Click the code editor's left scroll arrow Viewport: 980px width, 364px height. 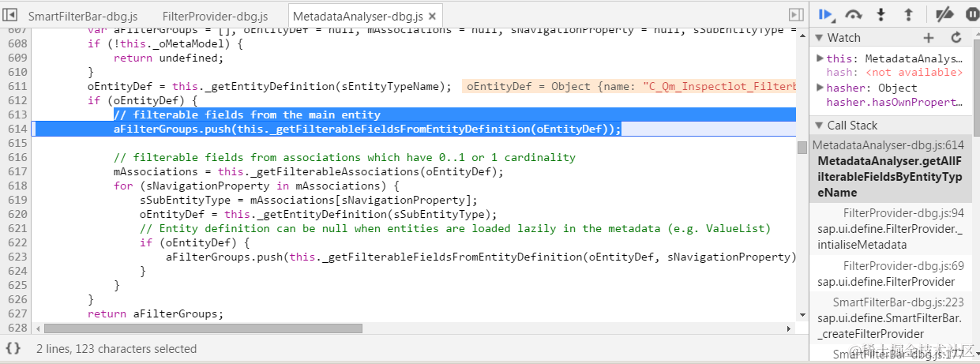(x=37, y=328)
